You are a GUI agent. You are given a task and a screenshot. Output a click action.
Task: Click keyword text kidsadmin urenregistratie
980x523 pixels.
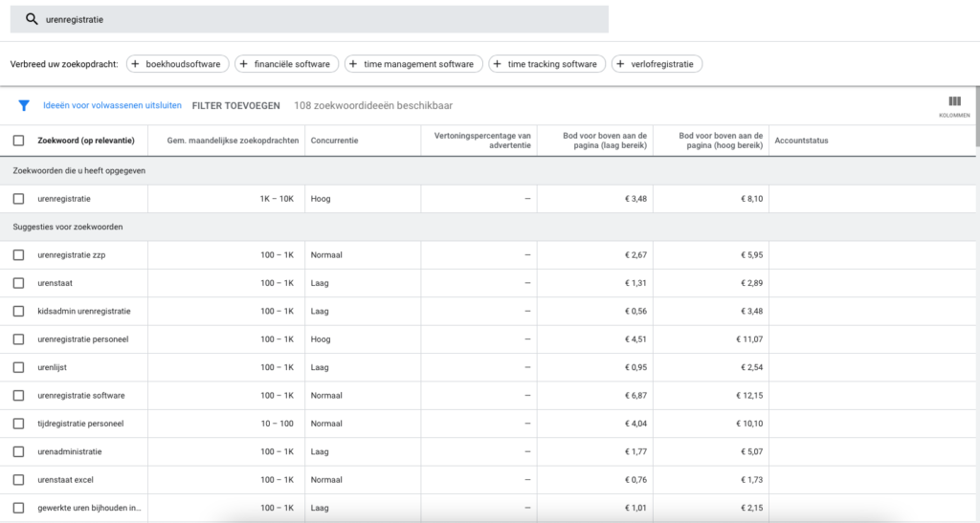tap(84, 311)
